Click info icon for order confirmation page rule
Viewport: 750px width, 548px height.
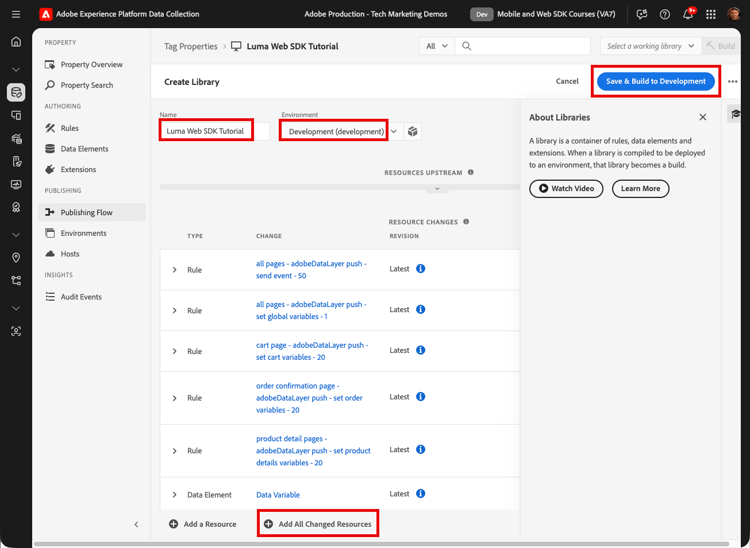[x=420, y=396]
